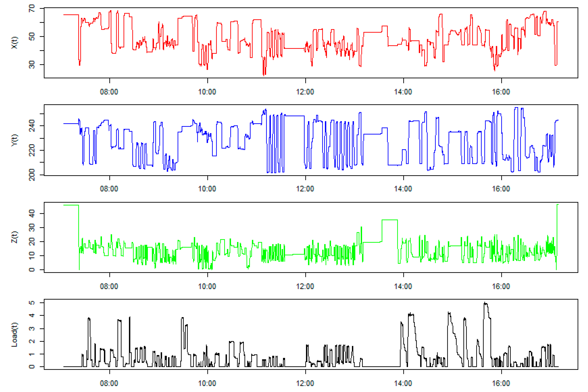Image resolution: width=588 pixels, height=392 pixels.
Task: Click 14:00 tick label under Load(t) plot
Action: tap(403, 383)
